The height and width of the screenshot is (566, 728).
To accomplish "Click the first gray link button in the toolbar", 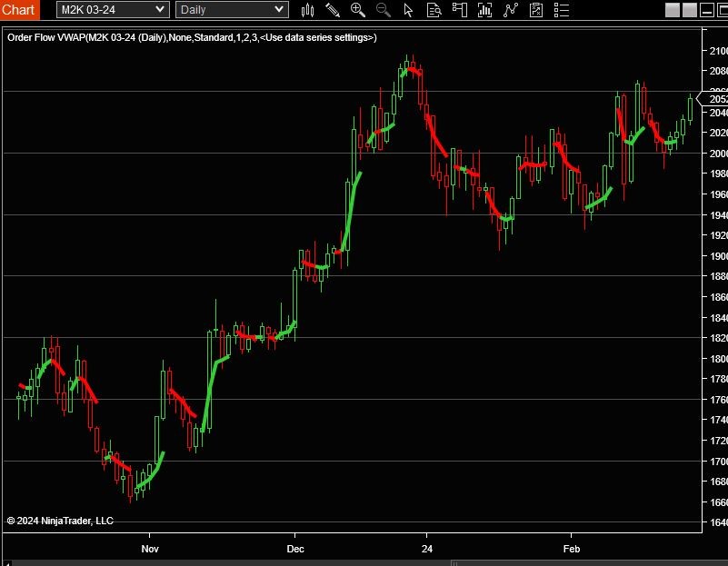I will click(x=673, y=10).
